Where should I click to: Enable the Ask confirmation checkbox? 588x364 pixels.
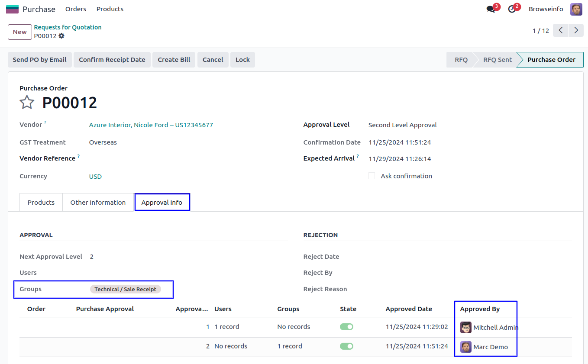372,176
